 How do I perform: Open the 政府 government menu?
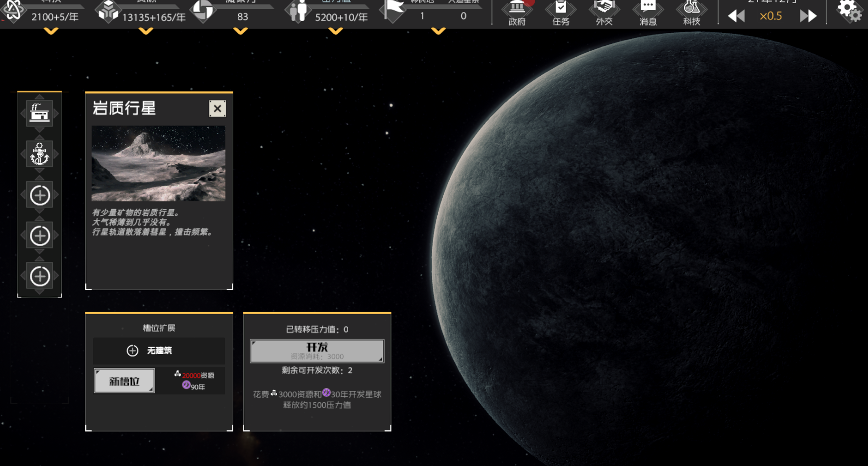[x=517, y=13]
